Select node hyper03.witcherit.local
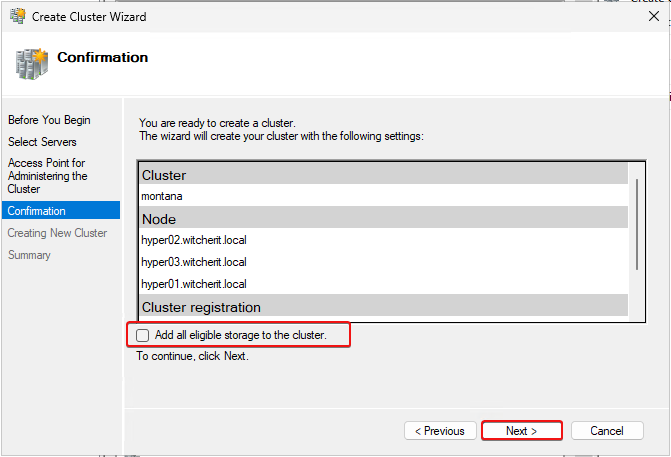This screenshot has width=671, height=457. 194,261
